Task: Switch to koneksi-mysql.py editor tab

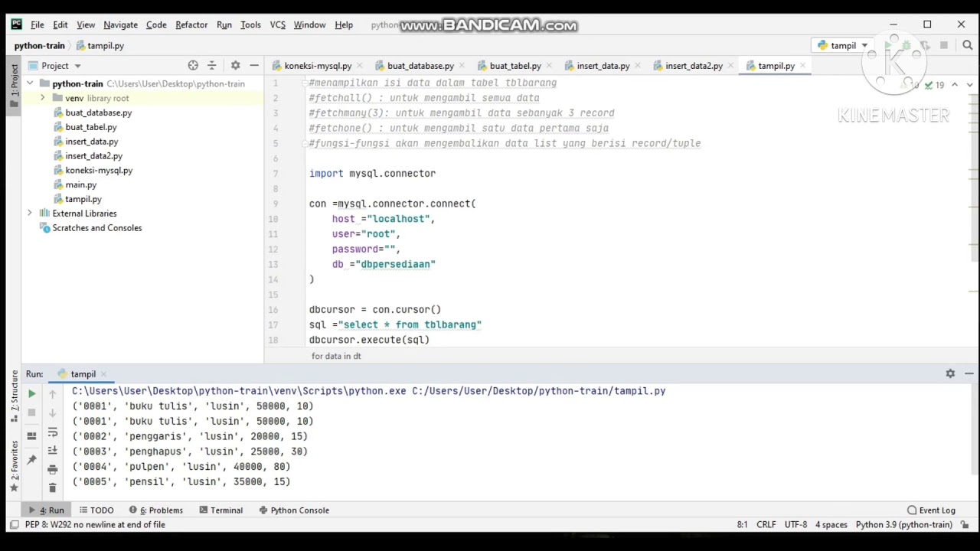Action: (317, 66)
